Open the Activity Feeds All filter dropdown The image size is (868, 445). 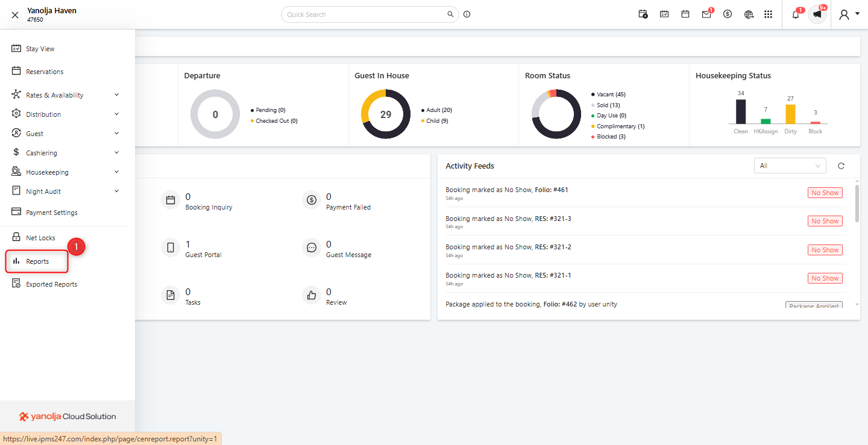(790, 166)
